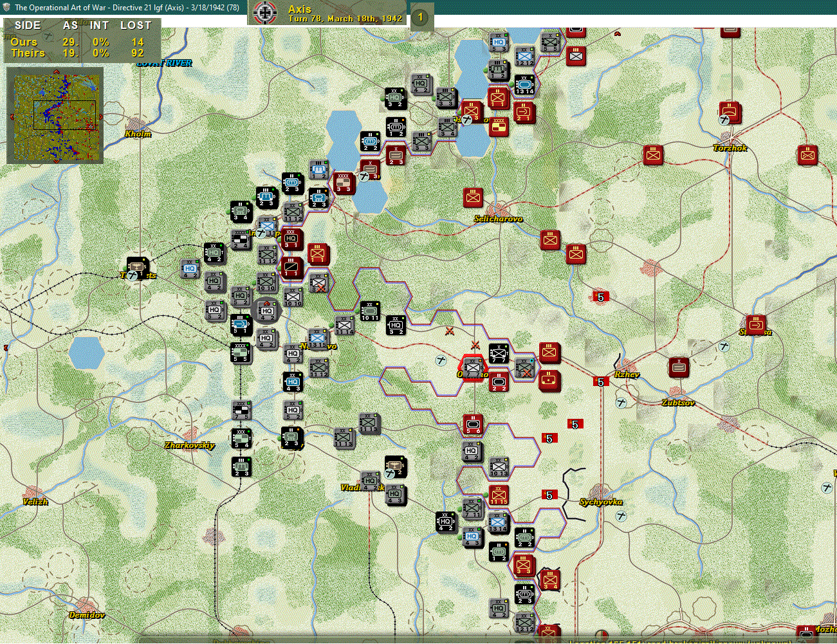Click the status bar strip at the screen bottom

418,639
